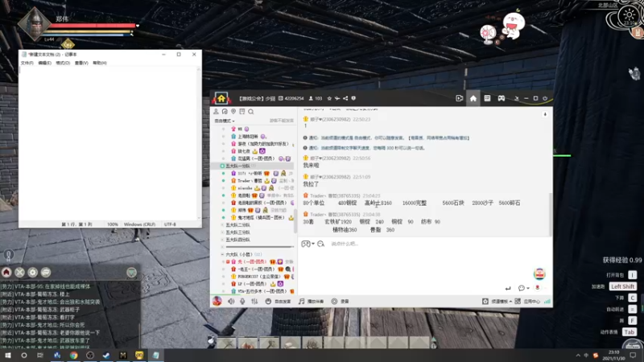The width and height of the screenshot is (644, 362).
Task: Collapse the 六大队 channel group
Action: pyautogui.click(x=223, y=254)
